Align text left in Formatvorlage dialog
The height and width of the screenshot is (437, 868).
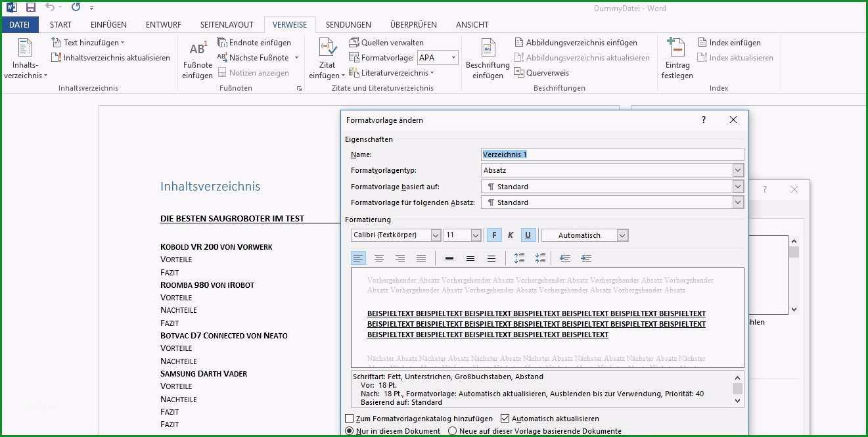point(358,258)
